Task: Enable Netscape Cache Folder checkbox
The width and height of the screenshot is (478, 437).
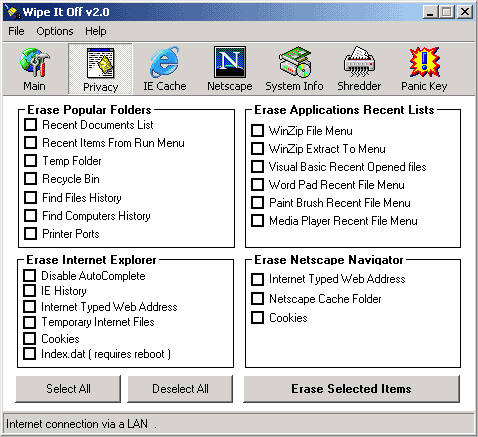Action: pyautogui.click(x=257, y=299)
